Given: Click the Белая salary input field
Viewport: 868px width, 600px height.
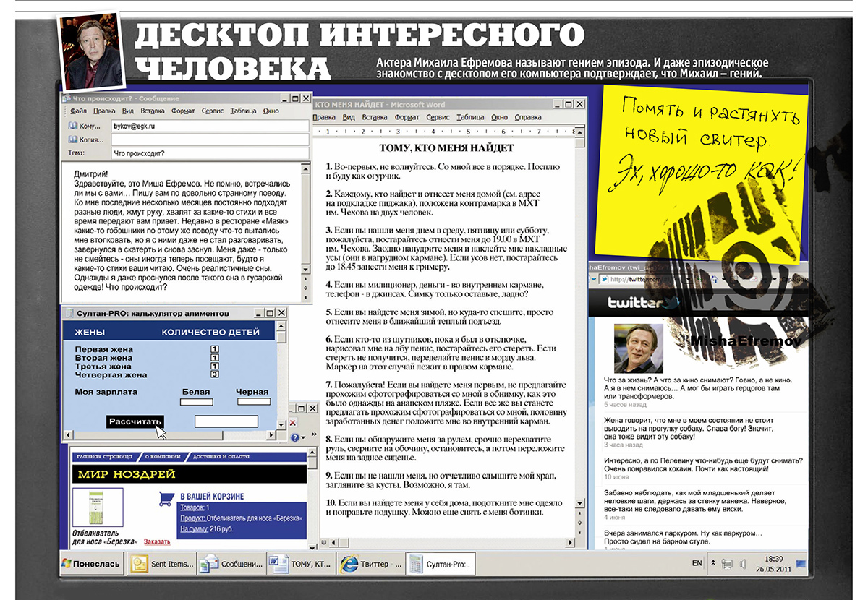Looking at the screenshot, I should [196, 402].
